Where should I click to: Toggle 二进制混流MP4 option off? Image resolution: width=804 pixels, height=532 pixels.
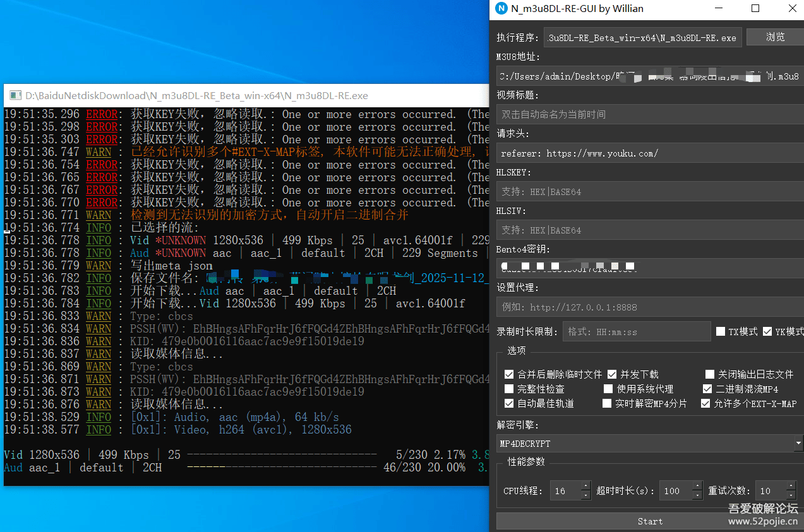[709, 389]
